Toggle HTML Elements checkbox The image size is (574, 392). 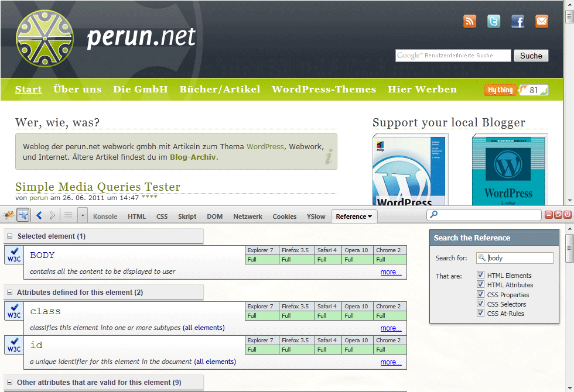[481, 274]
